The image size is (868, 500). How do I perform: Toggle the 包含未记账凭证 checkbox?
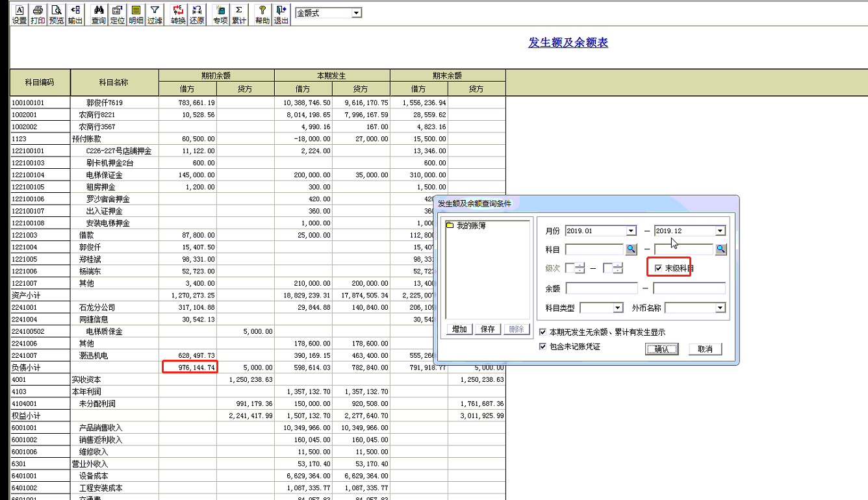(x=543, y=347)
